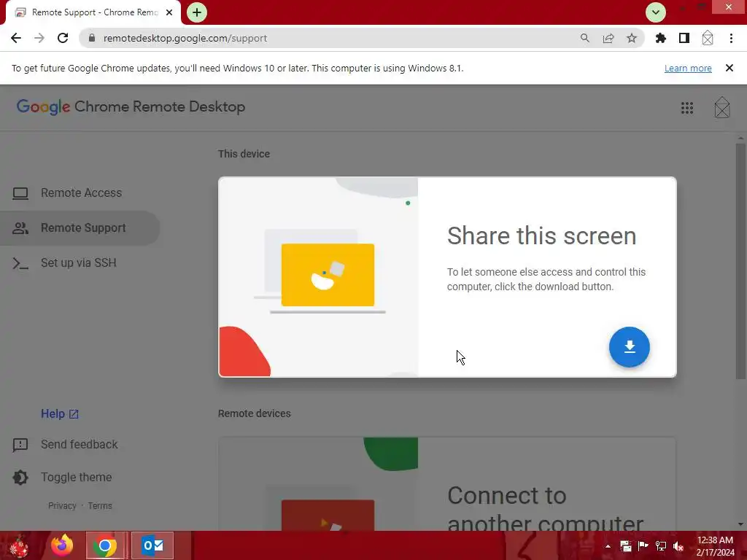Toggle the Chrome side panel
The width and height of the screenshot is (747, 560).
[x=684, y=38]
